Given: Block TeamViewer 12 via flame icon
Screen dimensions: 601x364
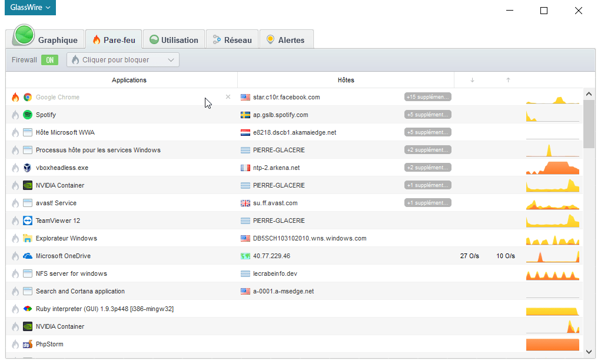Looking at the screenshot, I should 15,221.
